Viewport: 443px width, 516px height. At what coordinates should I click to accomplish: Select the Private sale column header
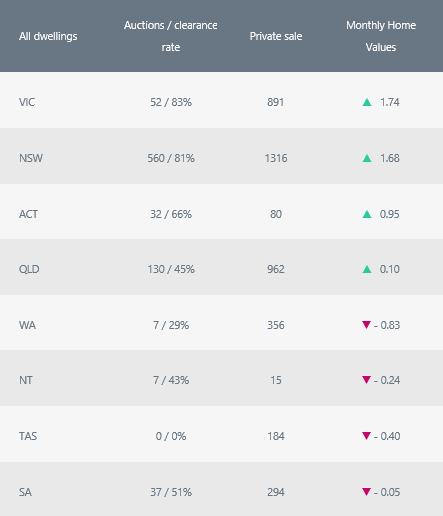[276, 36]
